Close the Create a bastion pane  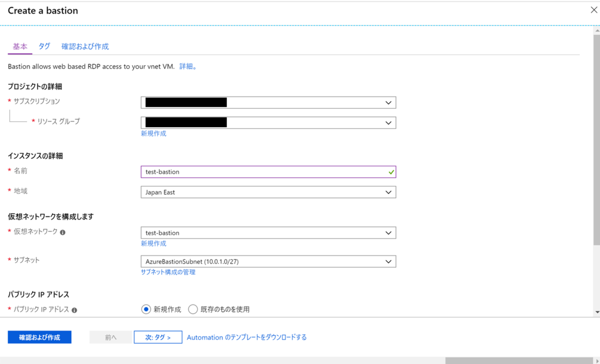(594, 9)
